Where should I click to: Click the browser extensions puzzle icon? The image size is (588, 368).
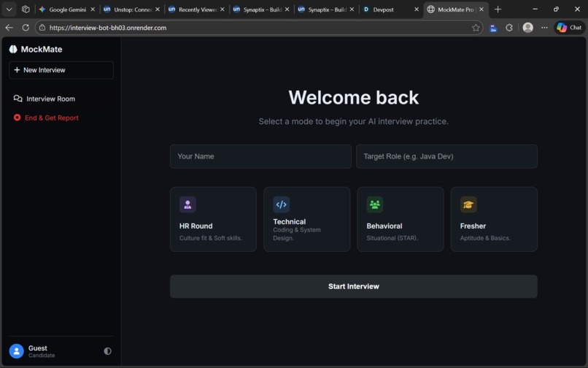click(509, 28)
